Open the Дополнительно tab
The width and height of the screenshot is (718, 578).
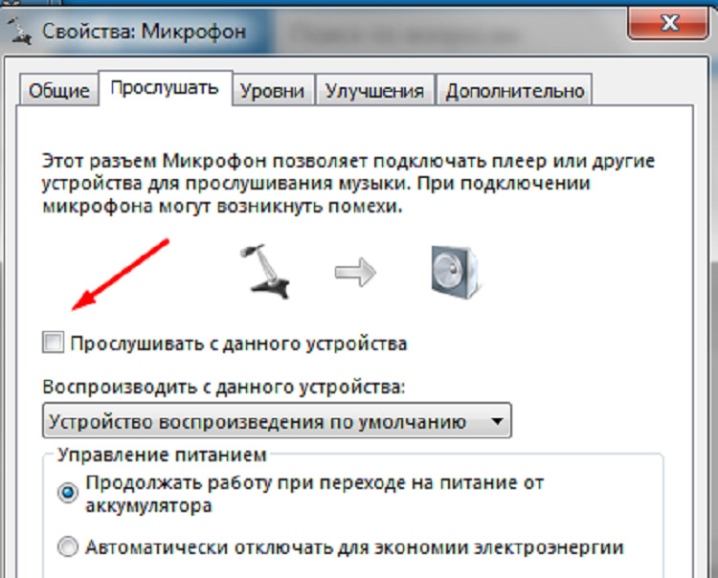point(515,90)
